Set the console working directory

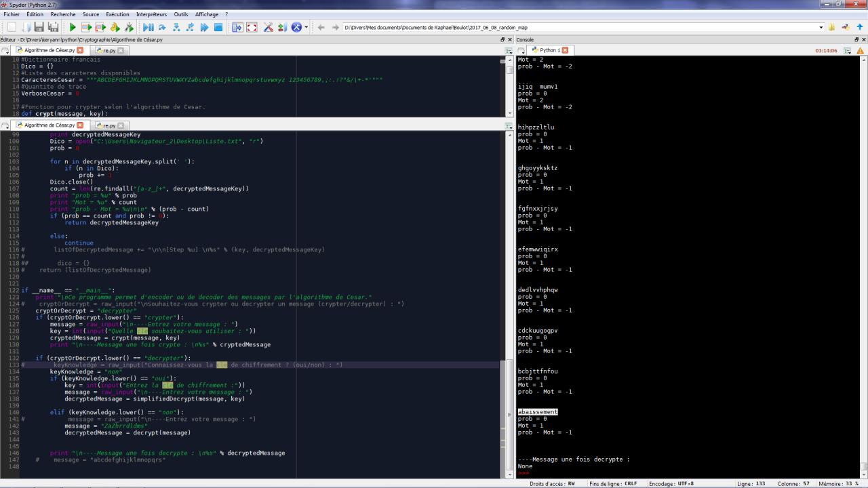846,27
